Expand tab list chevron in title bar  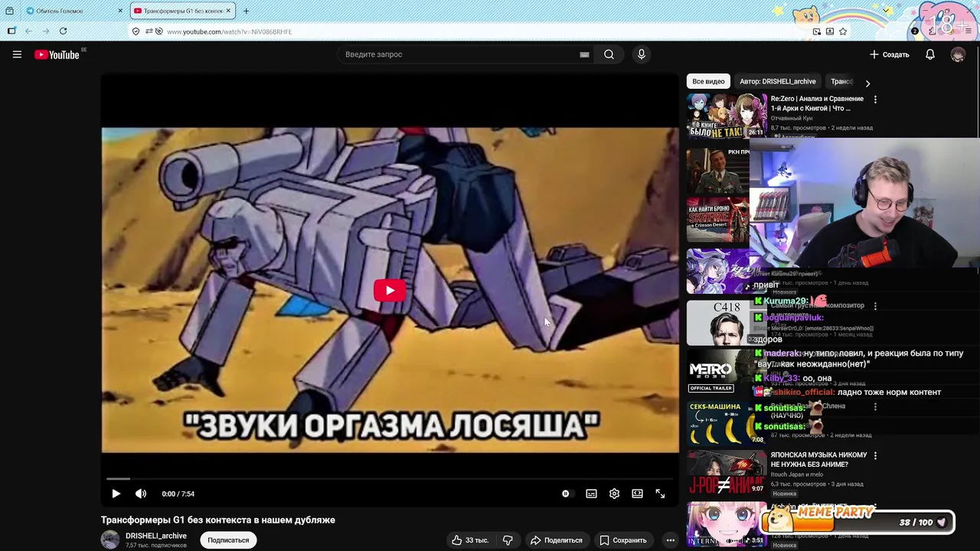pos(887,11)
